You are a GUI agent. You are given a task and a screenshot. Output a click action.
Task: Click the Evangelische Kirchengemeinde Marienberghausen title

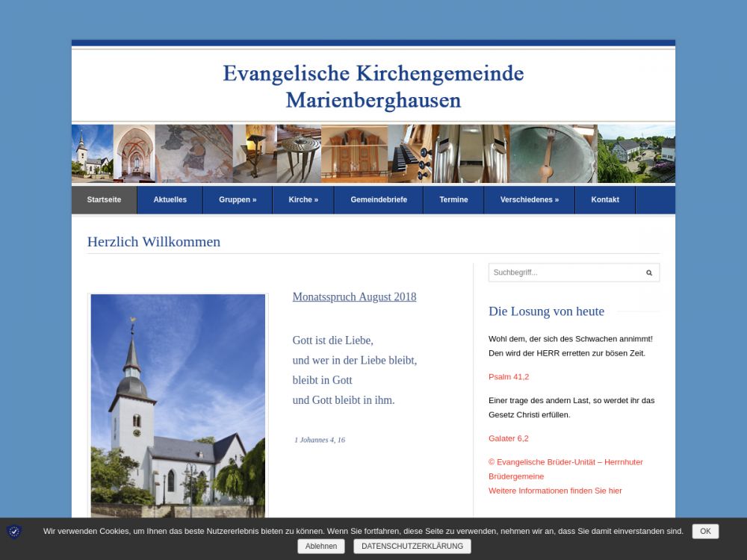tap(373, 86)
